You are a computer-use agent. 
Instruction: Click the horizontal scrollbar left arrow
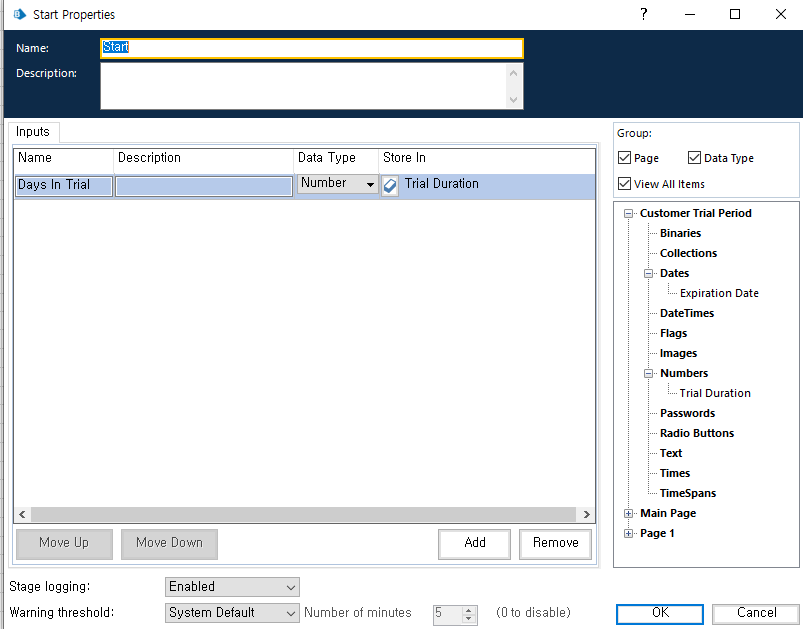pyautogui.click(x=23, y=514)
